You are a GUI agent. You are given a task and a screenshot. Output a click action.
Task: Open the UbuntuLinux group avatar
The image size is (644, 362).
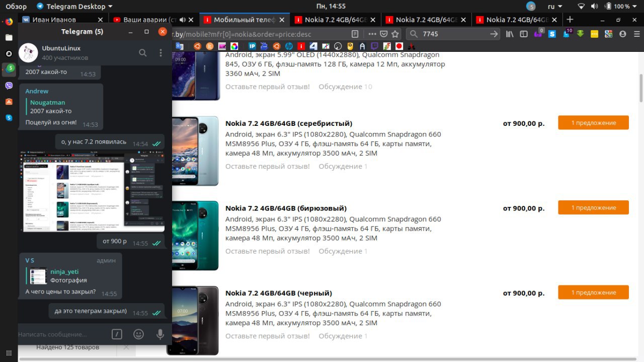click(x=29, y=53)
